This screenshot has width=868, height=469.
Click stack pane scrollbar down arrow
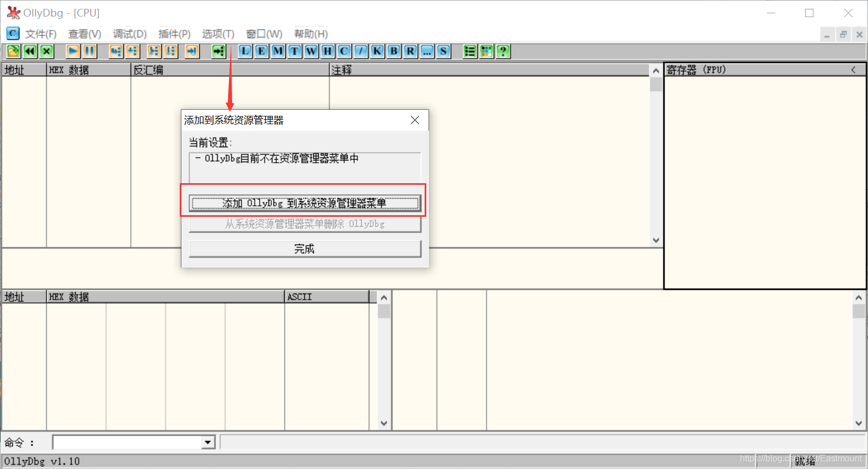[859, 424]
